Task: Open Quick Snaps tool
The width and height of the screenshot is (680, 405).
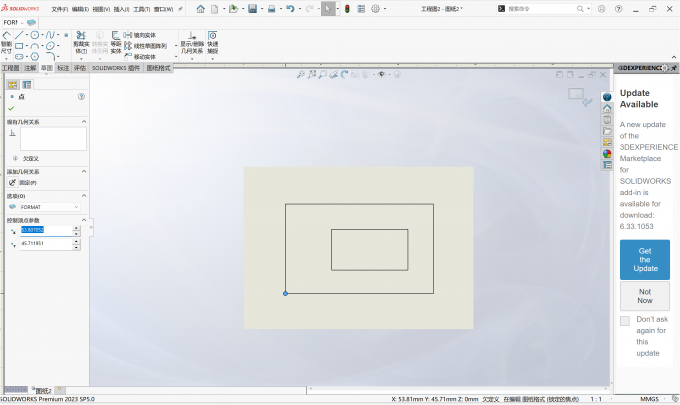Action: click(212, 42)
